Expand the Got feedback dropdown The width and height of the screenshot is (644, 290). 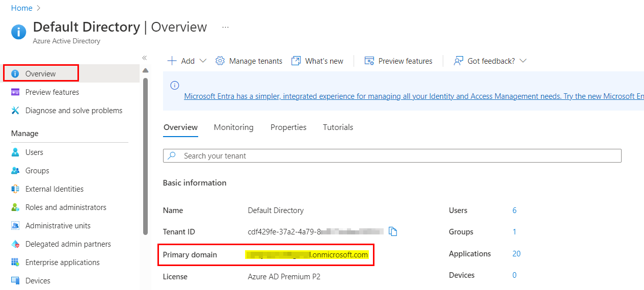pyautogui.click(x=523, y=61)
